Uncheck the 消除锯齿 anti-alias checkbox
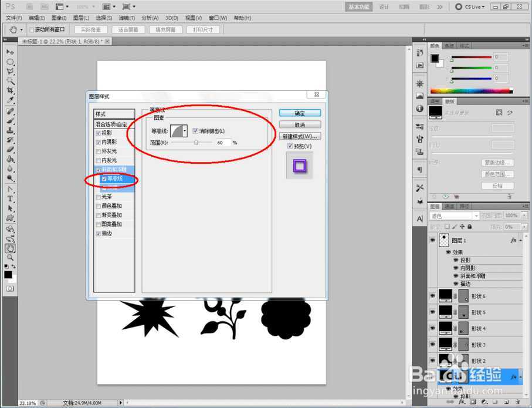Screen dimensions: 532x408 point(195,131)
